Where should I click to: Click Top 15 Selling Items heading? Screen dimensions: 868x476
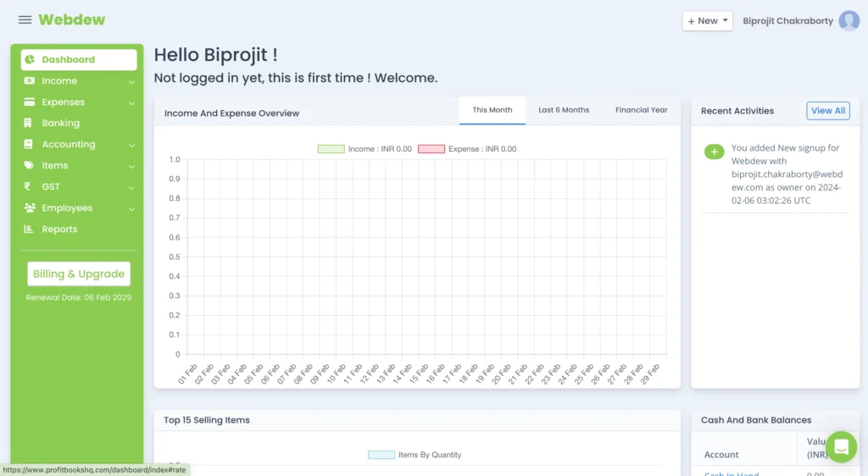[x=207, y=420]
